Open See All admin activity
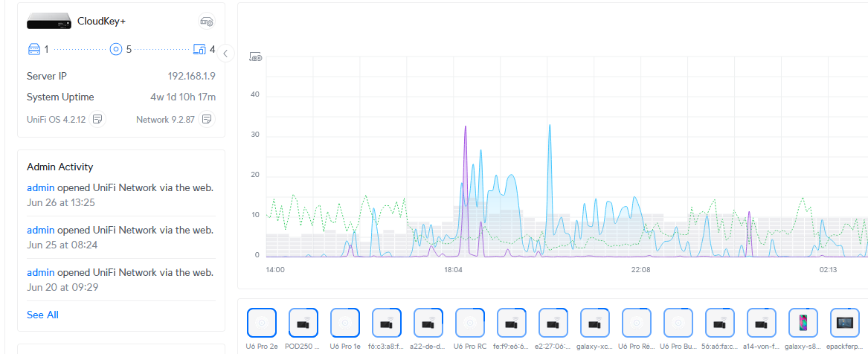 [x=42, y=315]
